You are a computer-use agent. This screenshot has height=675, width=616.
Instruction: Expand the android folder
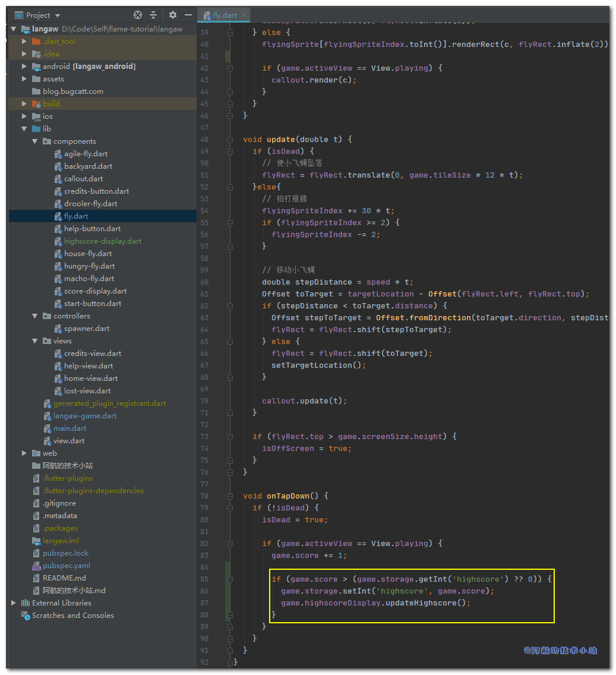click(x=24, y=67)
